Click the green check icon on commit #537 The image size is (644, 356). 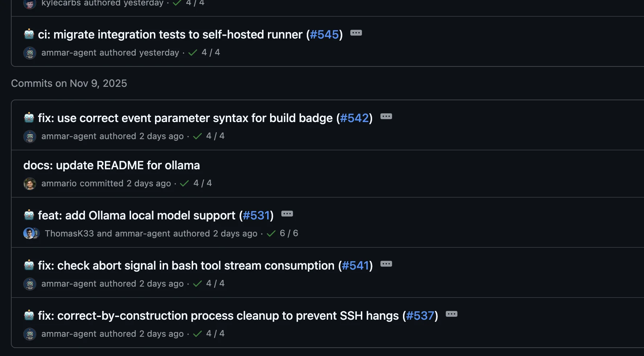(197, 333)
